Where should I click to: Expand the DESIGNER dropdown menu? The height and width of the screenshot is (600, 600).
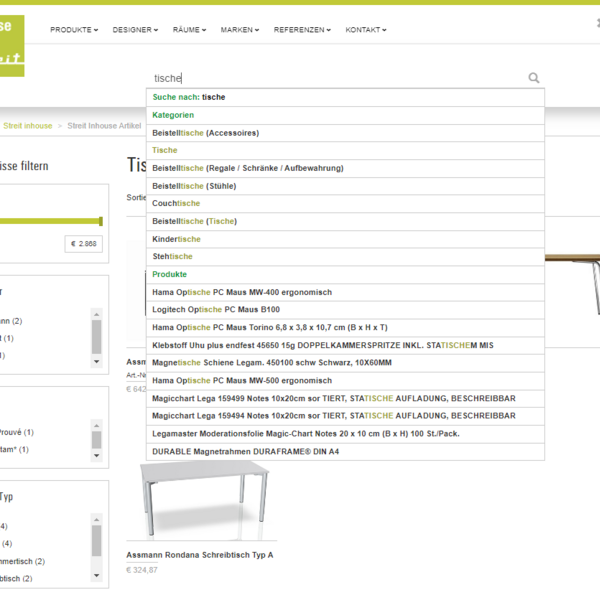(x=135, y=30)
